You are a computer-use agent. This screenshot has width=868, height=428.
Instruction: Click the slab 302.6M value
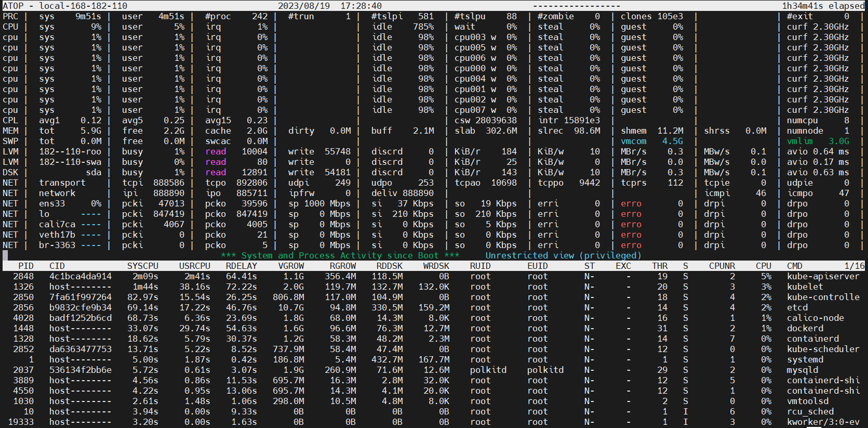point(486,131)
